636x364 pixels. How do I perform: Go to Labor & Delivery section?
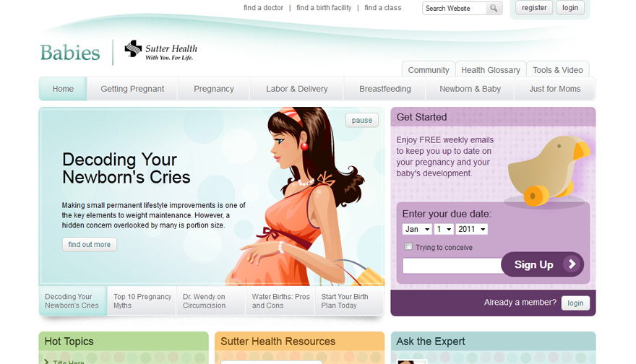pos(297,89)
